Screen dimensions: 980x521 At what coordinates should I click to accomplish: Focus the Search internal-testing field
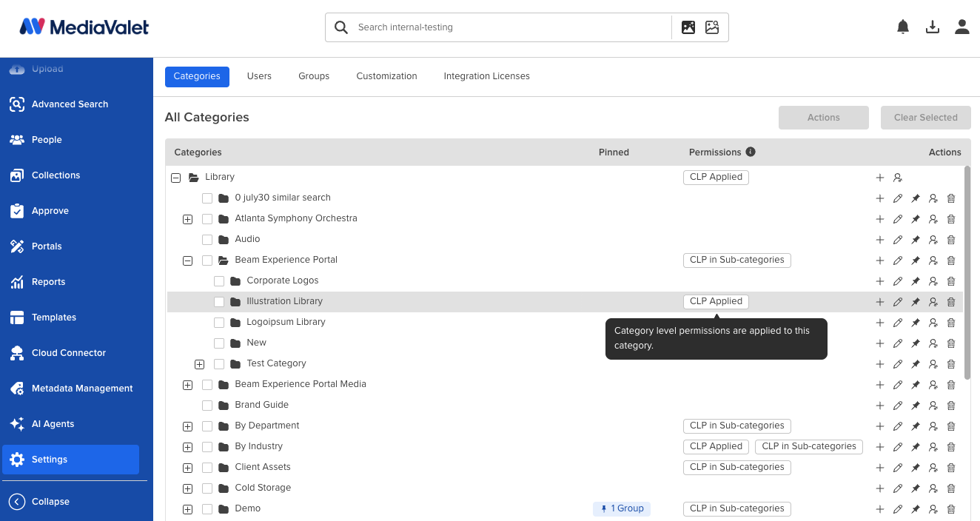click(x=511, y=27)
